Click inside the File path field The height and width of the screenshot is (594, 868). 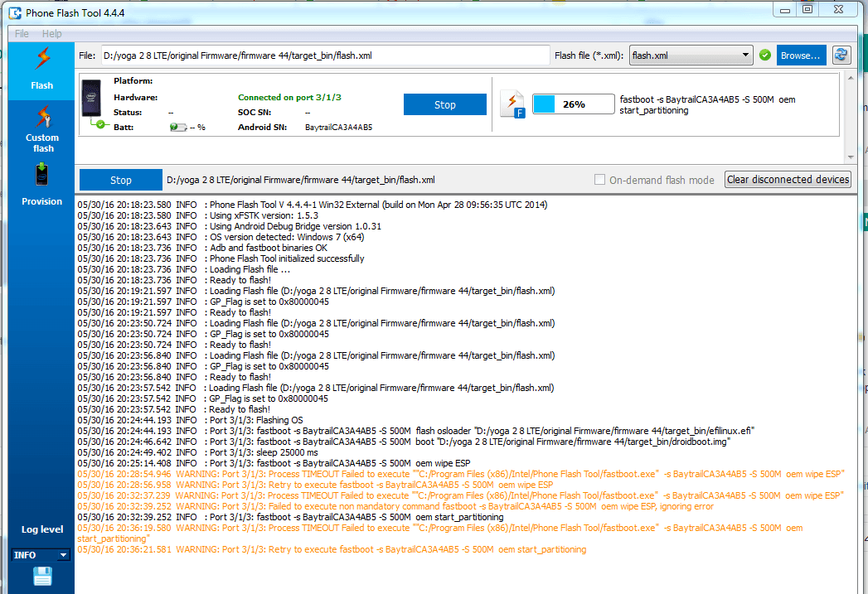point(326,56)
